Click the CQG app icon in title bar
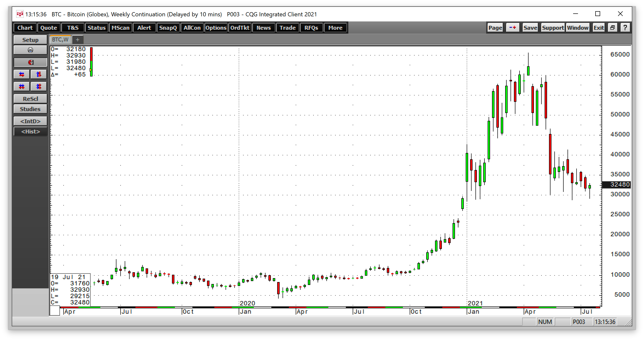 coord(20,14)
